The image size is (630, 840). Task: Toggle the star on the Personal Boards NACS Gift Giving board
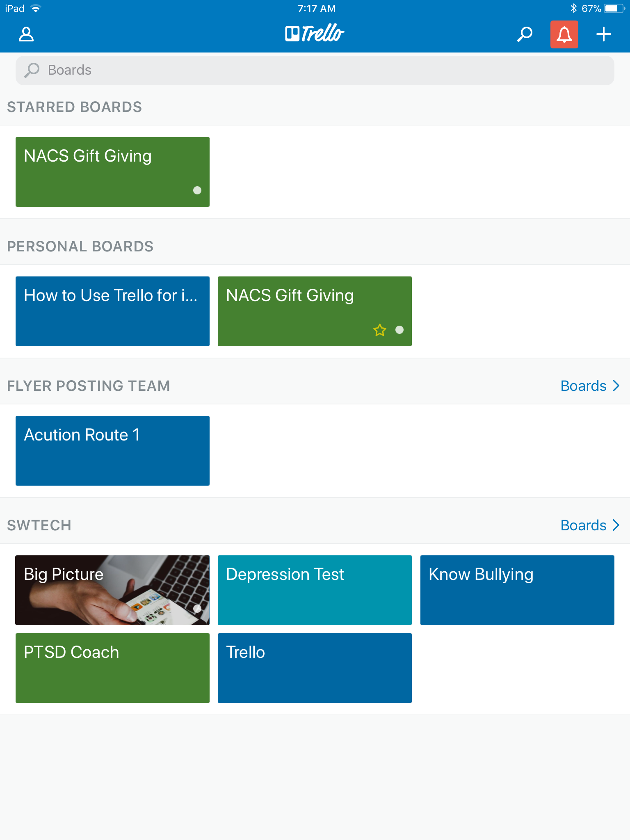tap(380, 330)
